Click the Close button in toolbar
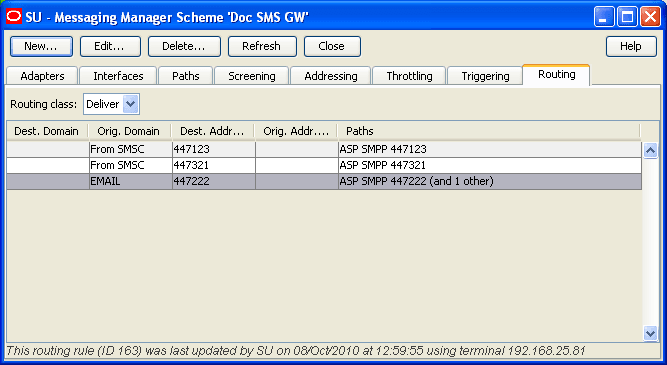Viewport: 667px width, 365px height. pos(332,46)
